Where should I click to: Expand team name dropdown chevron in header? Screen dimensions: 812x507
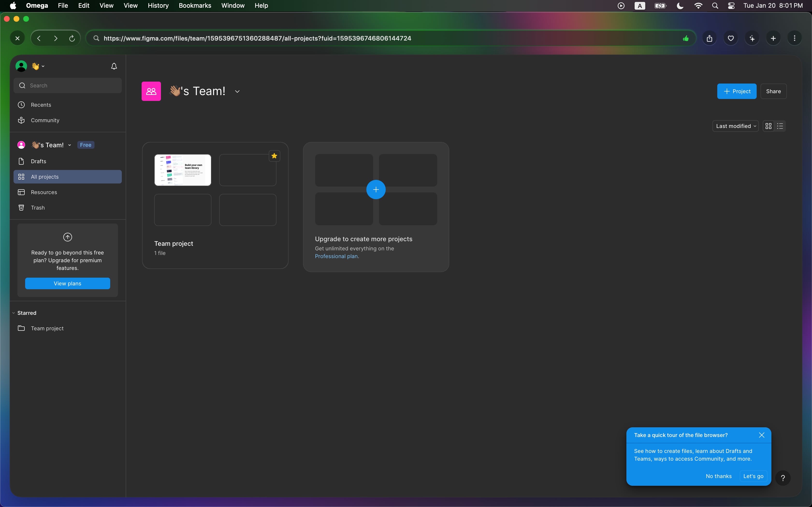coord(237,91)
